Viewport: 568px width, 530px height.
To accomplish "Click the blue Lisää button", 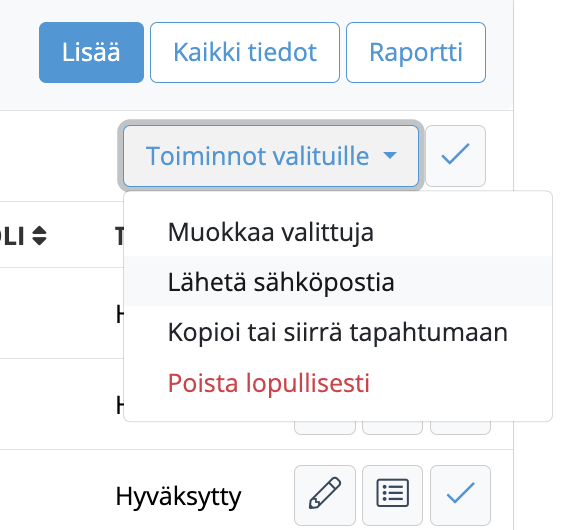I will point(91,53).
